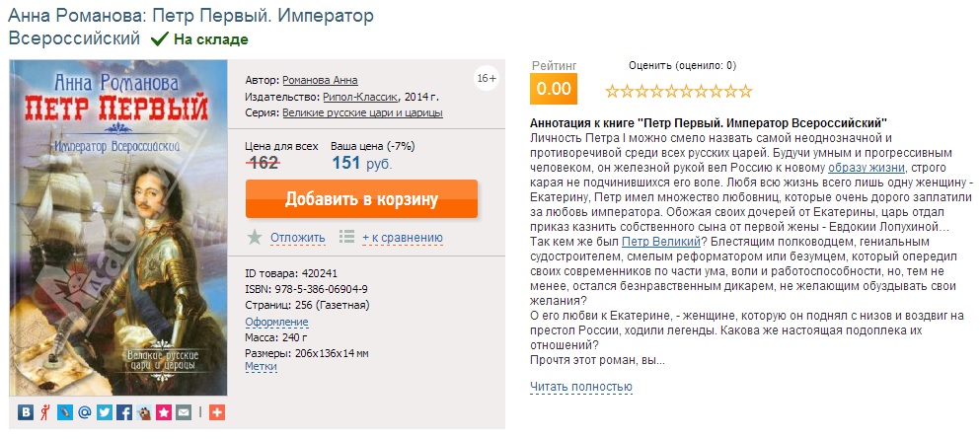This screenshot has height=439, width=980.
Task: Send the book by email envelope icon
Action: (x=184, y=413)
